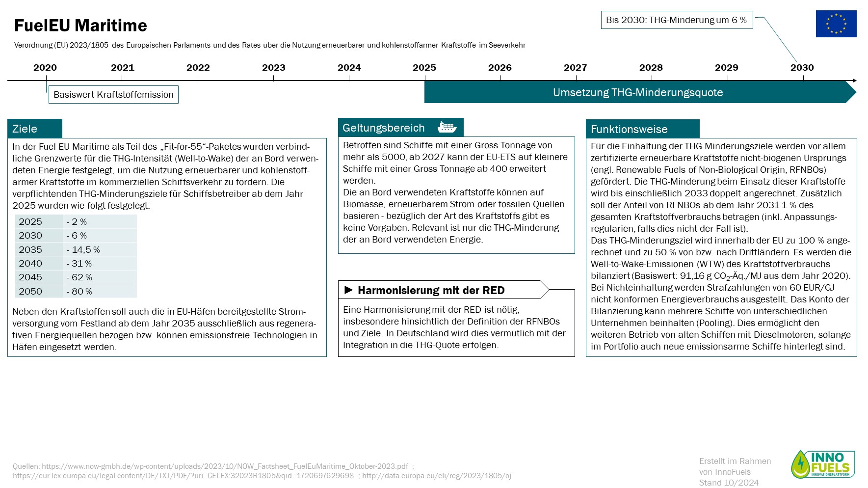Click the 2045 table row year cell

point(39,277)
